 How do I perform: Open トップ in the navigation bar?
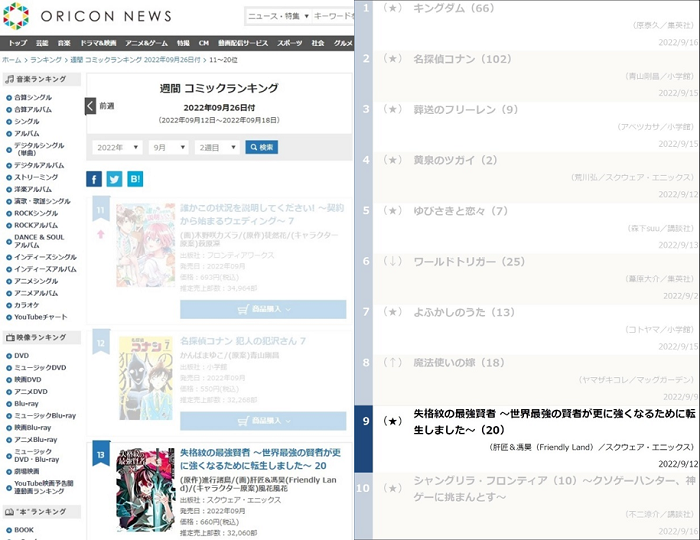click(18, 43)
